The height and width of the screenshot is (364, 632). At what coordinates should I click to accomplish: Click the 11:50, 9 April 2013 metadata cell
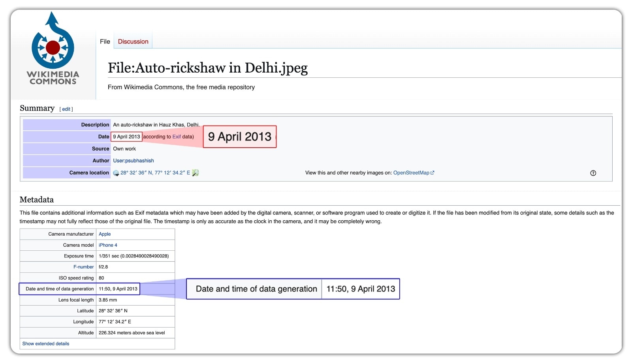pyautogui.click(x=118, y=289)
